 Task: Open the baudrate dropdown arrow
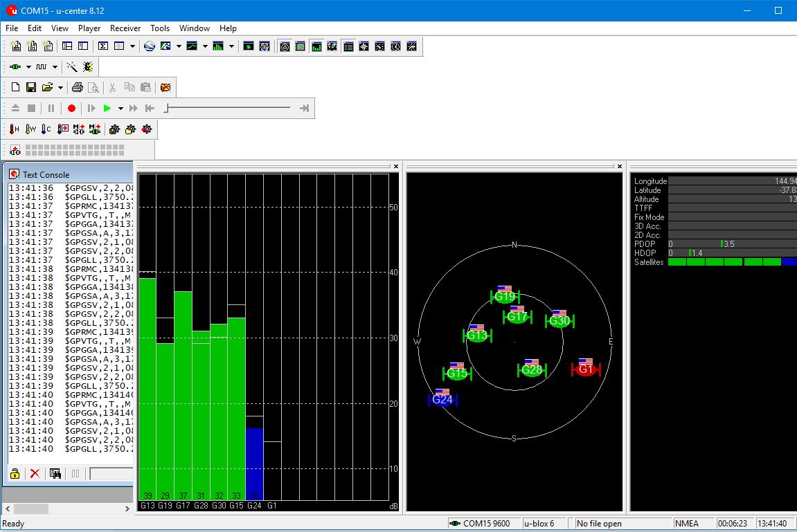[x=55, y=66]
